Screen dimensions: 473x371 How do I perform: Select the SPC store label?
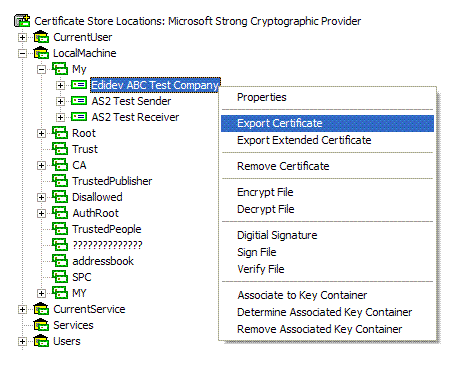pos(82,277)
